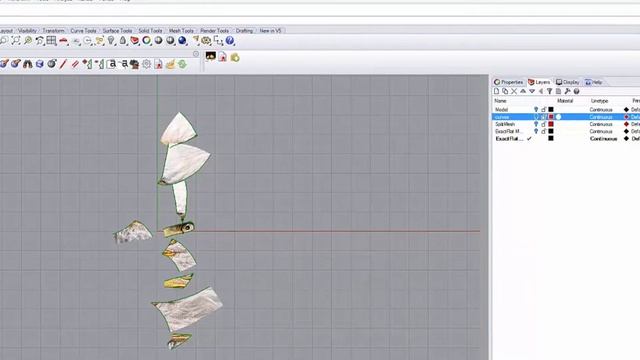Click the gray gear icon in second toolbar
The height and width of the screenshot is (360, 640).
click(147, 64)
